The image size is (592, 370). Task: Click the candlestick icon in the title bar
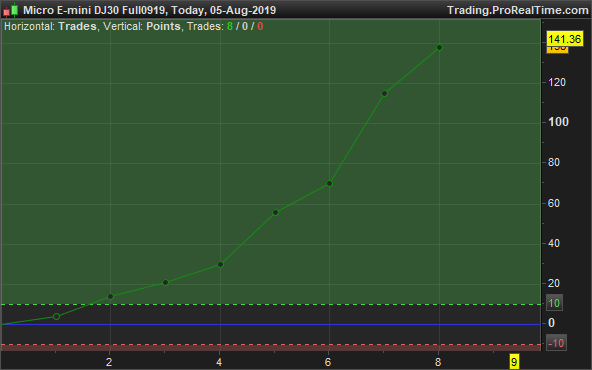tap(11, 10)
